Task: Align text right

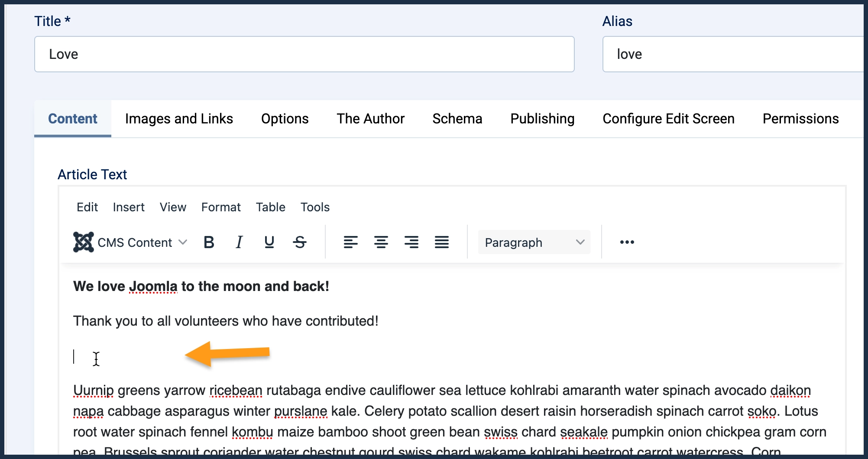Action: coord(411,242)
